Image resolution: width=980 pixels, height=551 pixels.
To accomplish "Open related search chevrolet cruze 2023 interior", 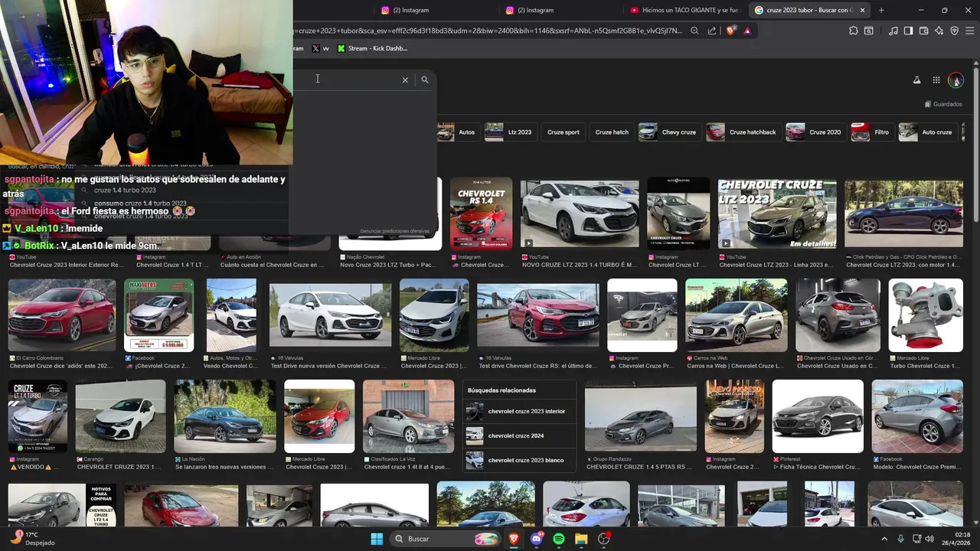I will point(519,411).
